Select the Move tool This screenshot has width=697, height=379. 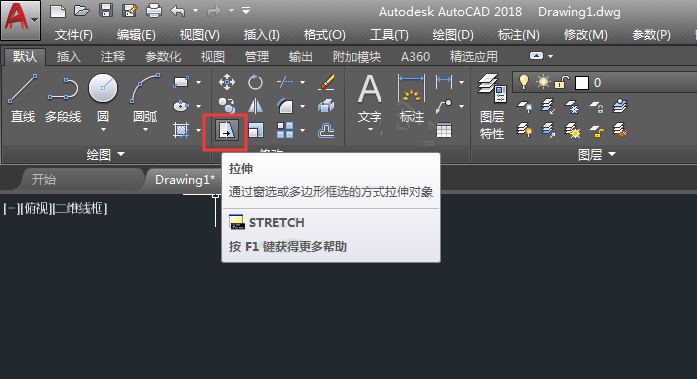coord(227,82)
